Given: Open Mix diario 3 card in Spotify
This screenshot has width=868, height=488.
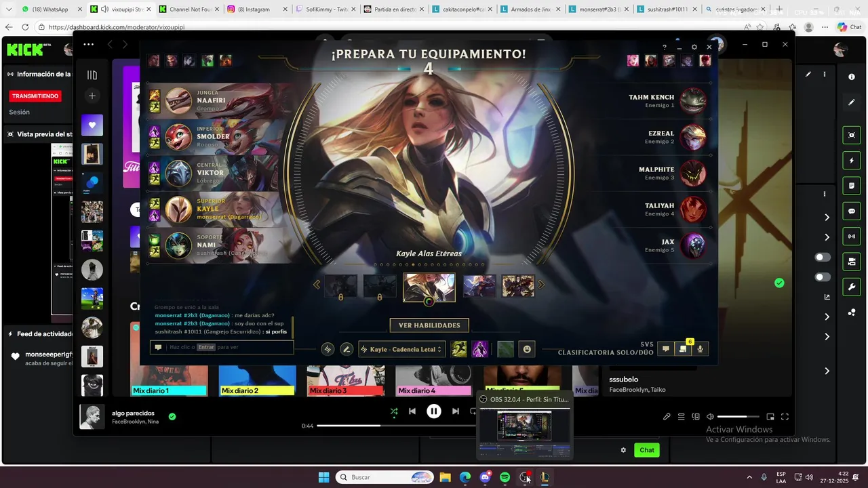Looking at the screenshot, I should point(346,380).
